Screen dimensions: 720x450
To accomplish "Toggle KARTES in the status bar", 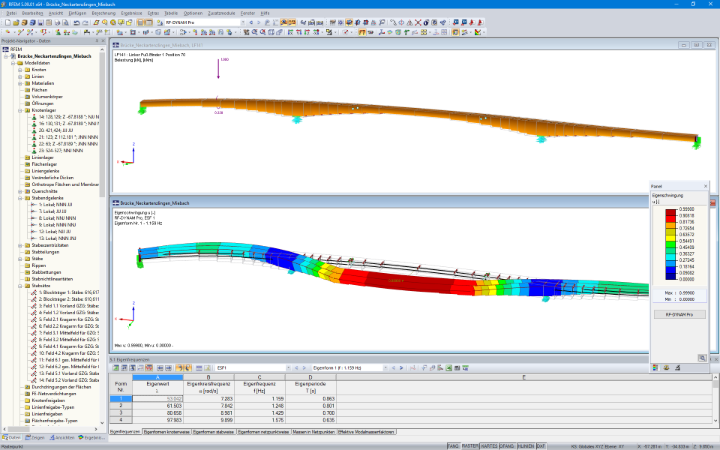I will (x=489, y=446).
